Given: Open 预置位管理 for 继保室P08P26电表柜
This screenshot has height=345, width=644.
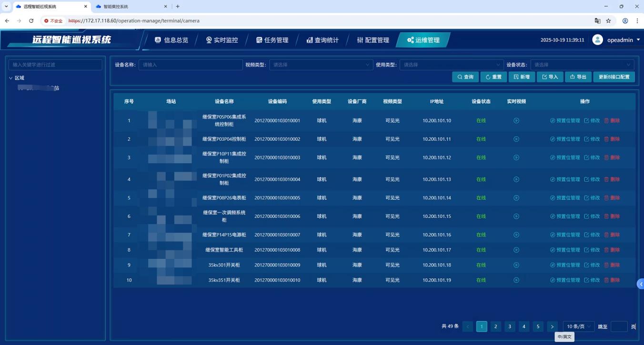Looking at the screenshot, I should (565, 198).
